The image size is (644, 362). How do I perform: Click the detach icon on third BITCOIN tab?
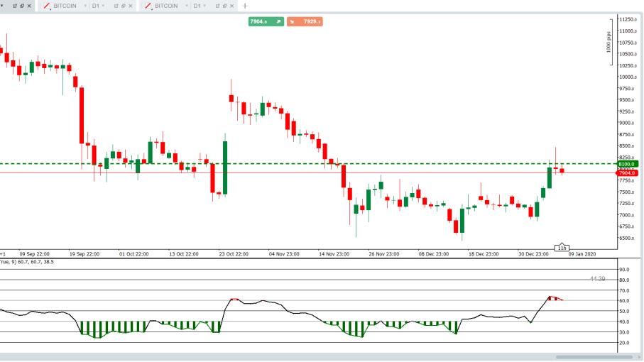218,6
